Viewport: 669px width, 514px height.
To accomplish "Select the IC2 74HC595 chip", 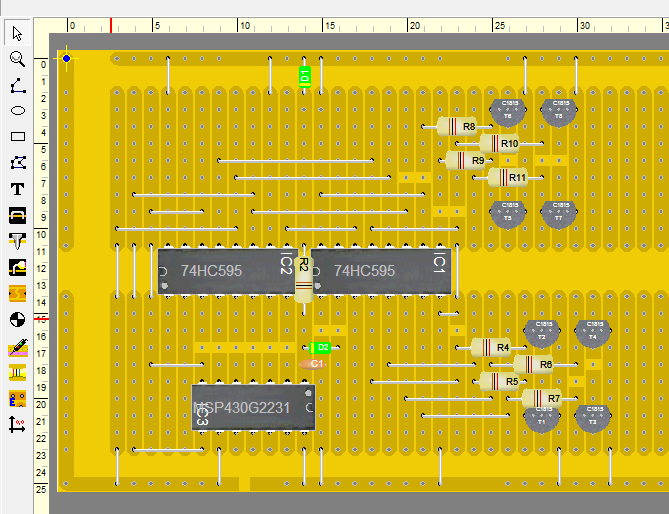I will click(227, 271).
